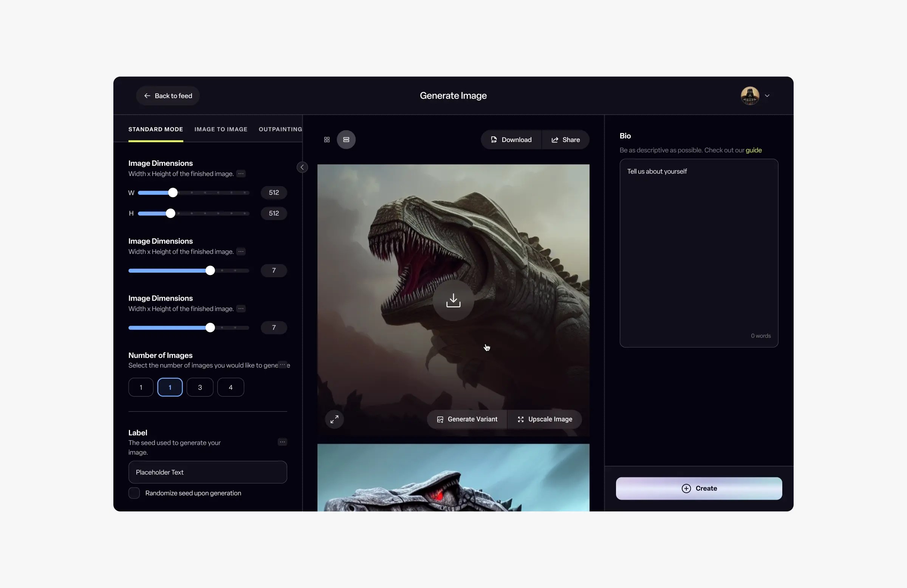Focus the Placeholder Text seed input
907x588 pixels.
pyautogui.click(x=208, y=472)
